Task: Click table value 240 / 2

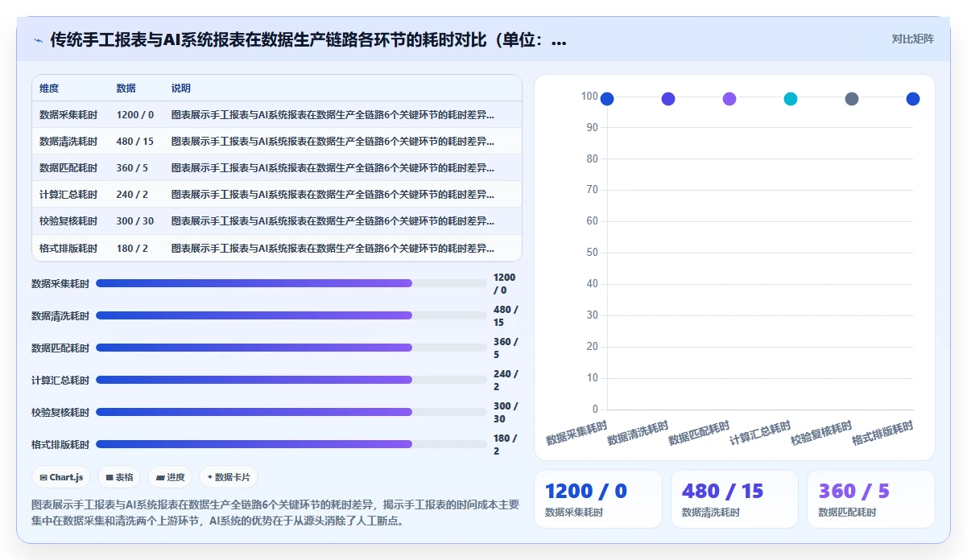Action: pos(132,195)
